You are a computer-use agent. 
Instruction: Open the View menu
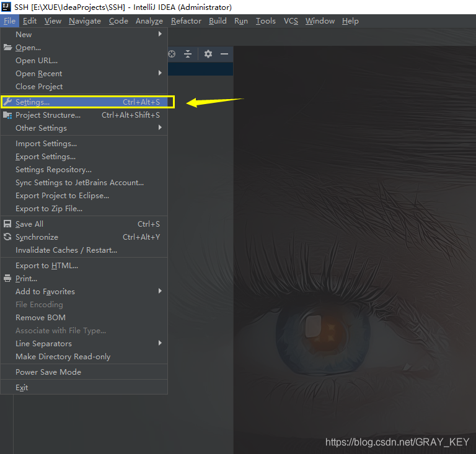tap(53, 21)
